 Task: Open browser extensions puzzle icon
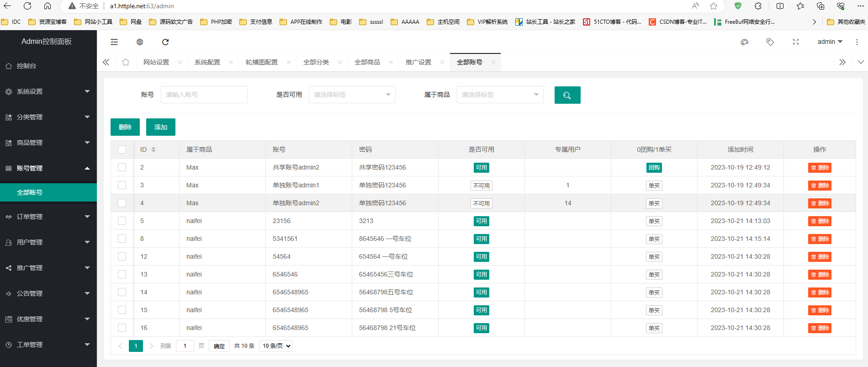pyautogui.click(x=758, y=6)
